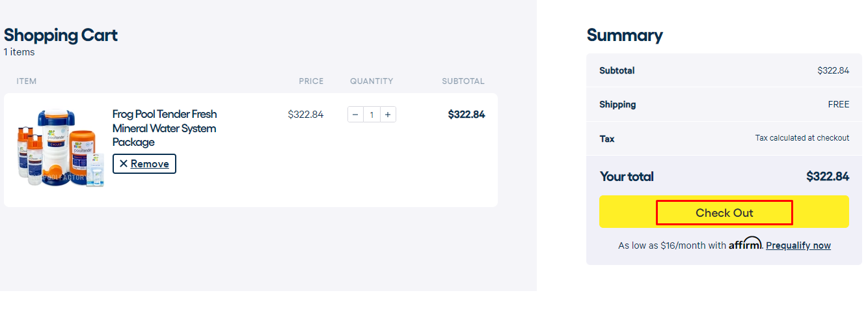This screenshot has height=321, width=868.
Task: Click the bold item subtotal amount
Action: tap(466, 115)
